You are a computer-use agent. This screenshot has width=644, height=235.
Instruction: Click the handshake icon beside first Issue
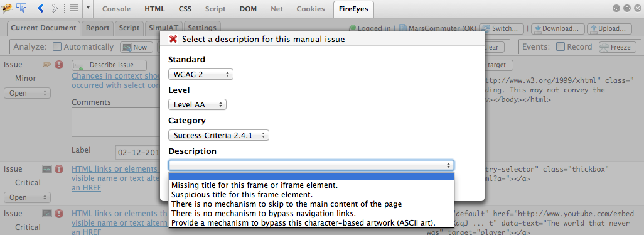point(47,65)
